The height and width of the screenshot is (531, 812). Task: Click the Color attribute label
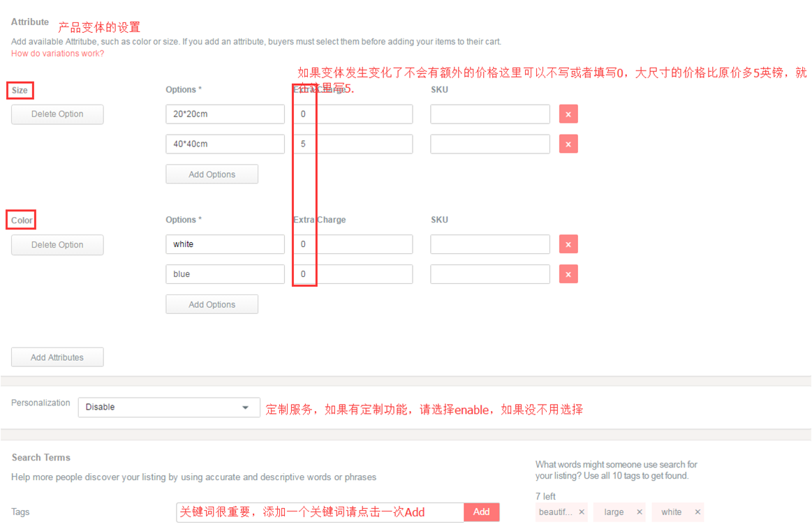pyautogui.click(x=22, y=220)
